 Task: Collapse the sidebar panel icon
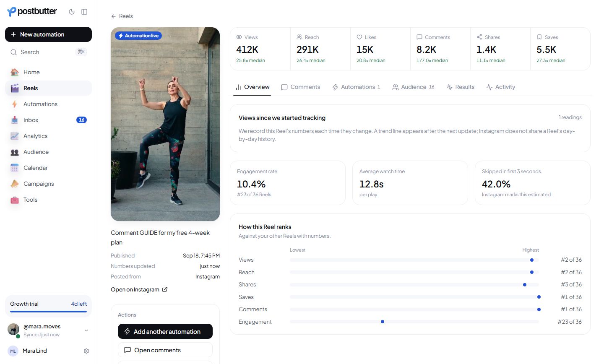(x=84, y=12)
